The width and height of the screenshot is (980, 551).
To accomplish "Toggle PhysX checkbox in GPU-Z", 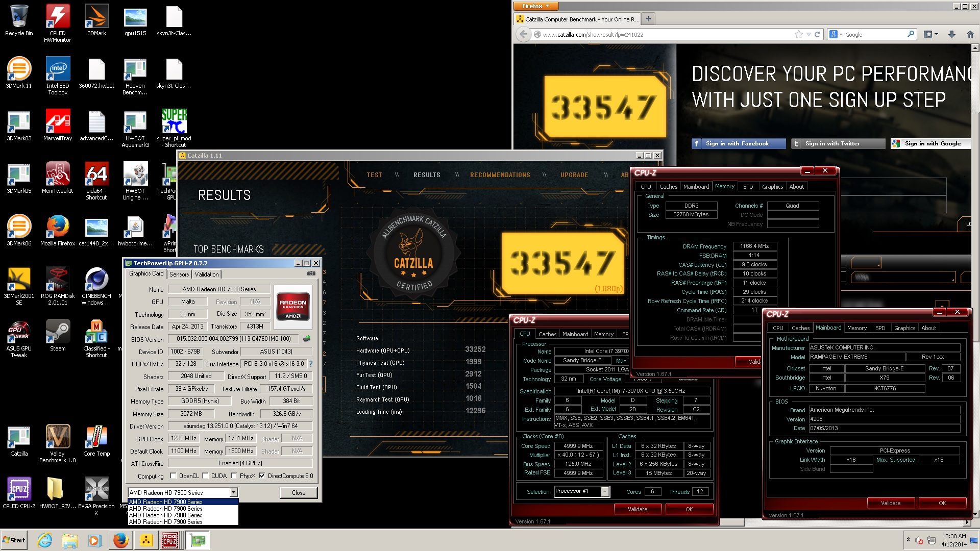I will point(234,476).
